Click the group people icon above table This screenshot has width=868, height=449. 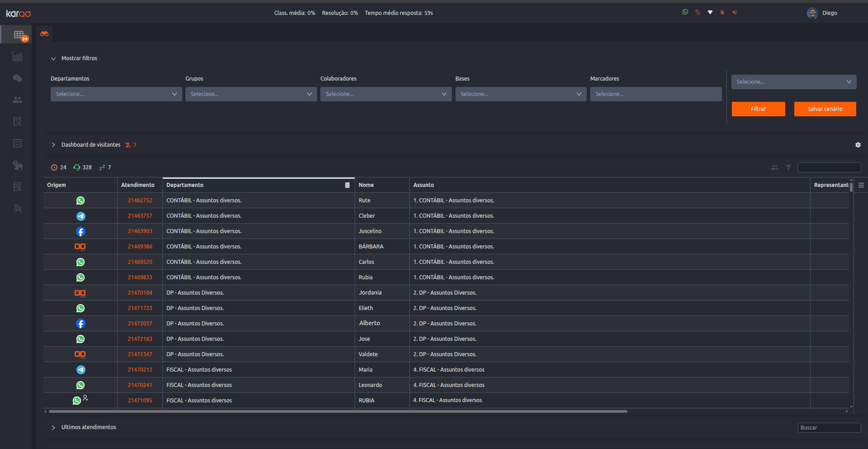coord(774,167)
